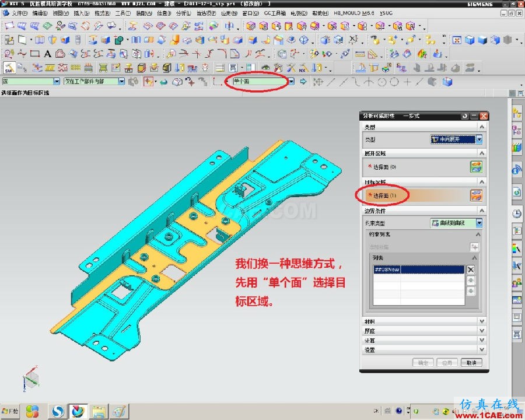Open the Roles people icon in resource bar

(x=517, y=283)
